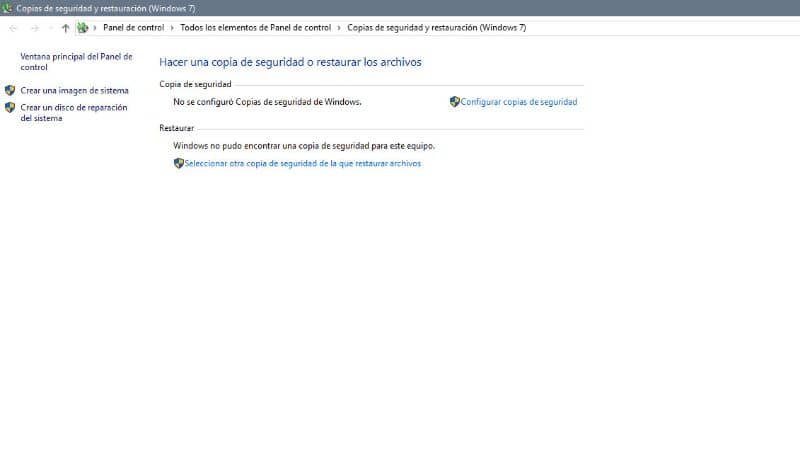Expand chevron before Panel de control breadcrumb

click(x=95, y=28)
